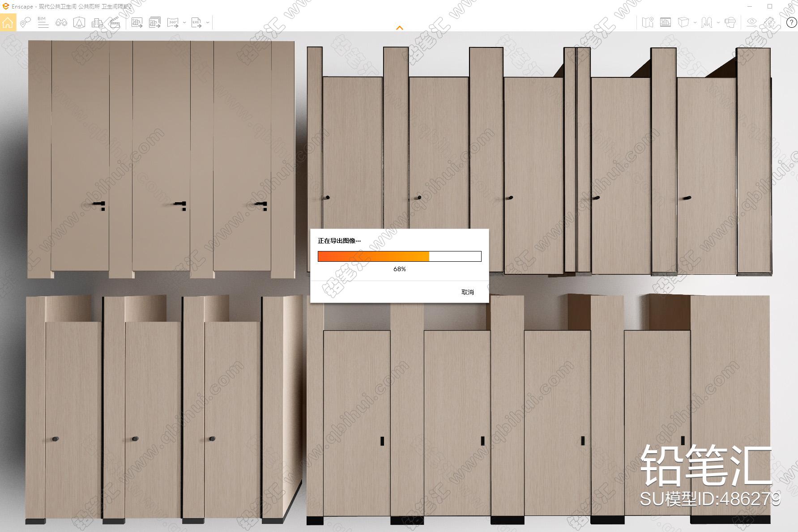798x532 pixels.
Task: Open view management pin-and-bubble icon
Action: click(x=26, y=22)
